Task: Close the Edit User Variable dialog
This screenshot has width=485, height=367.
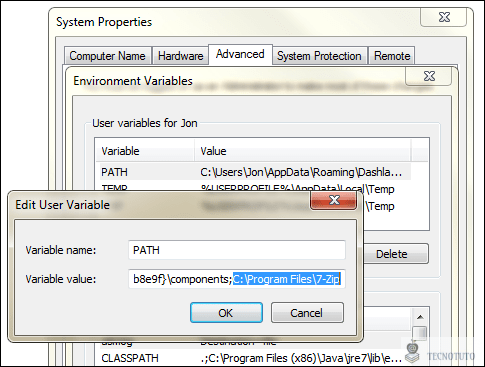Action: [333, 200]
